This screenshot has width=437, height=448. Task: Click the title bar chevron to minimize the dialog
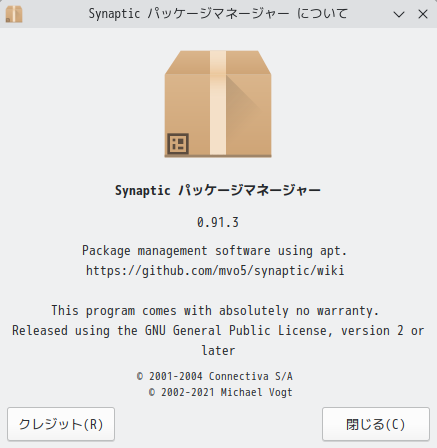click(399, 14)
